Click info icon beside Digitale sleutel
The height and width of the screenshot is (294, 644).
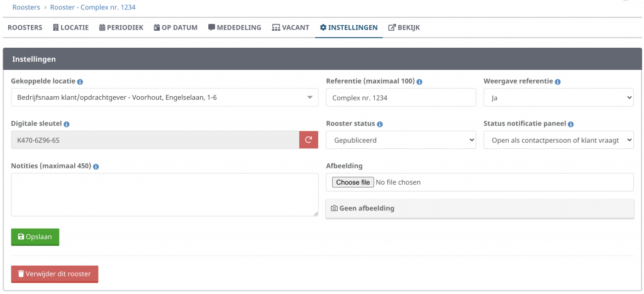(67, 124)
